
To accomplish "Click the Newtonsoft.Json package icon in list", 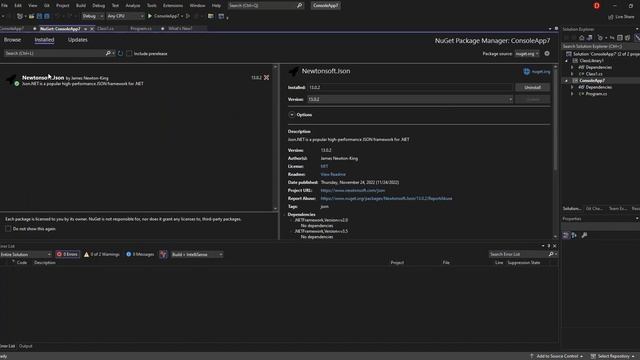I will pos(11,79).
